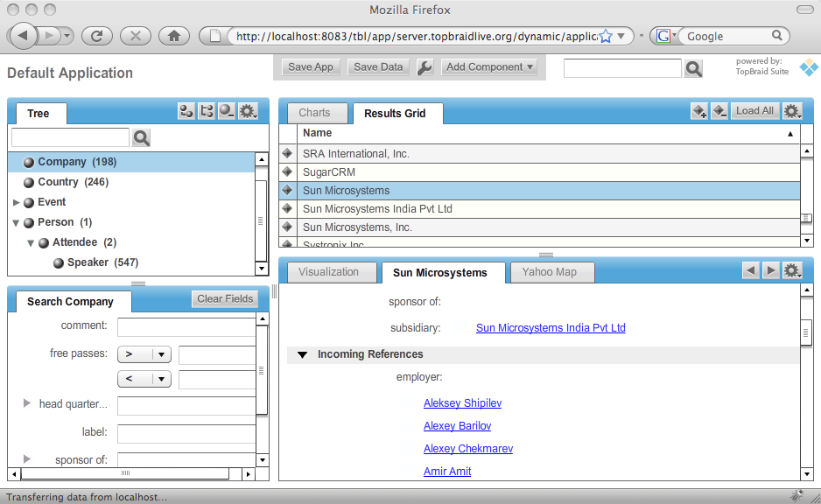Click the wrench configuration icon in app toolbar
The width and height of the screenshot is (821, 504).
click(425, 67)
